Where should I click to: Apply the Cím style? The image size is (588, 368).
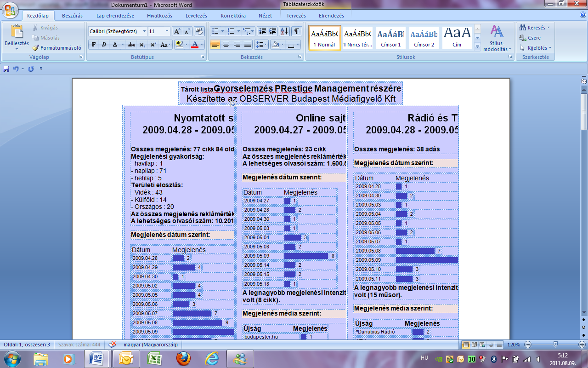pos(457,37)
